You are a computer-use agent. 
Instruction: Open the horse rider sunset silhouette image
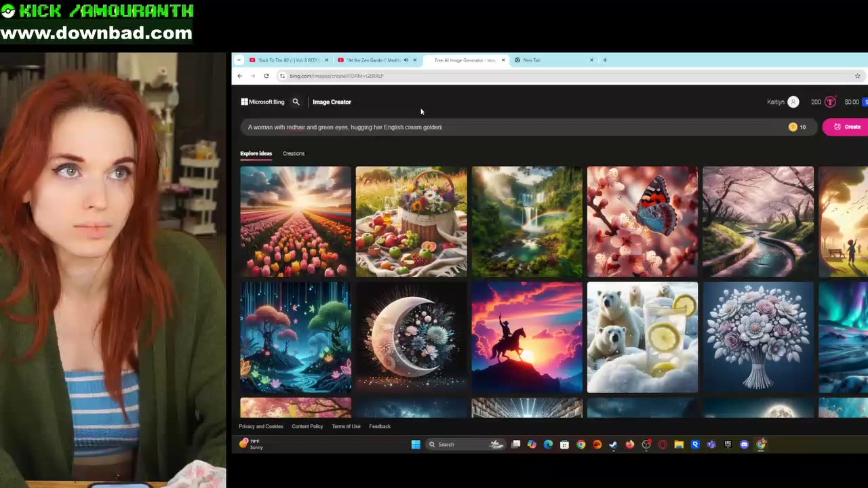[x=527, y=338]
